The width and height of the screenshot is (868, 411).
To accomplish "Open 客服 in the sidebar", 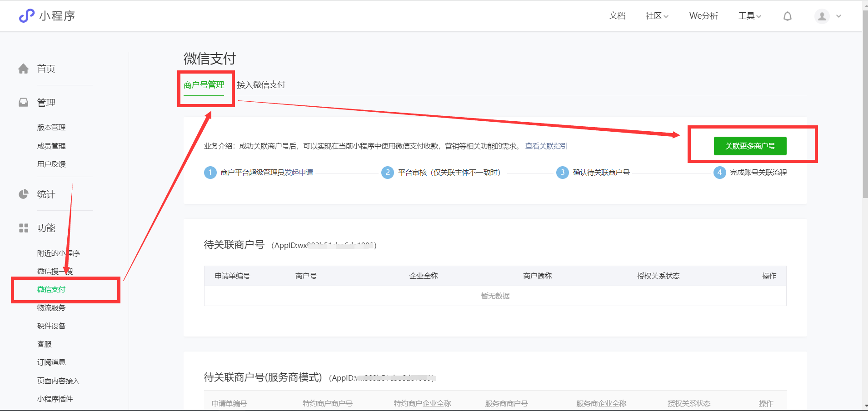I will pyautogui.click(x=45, y=344).
